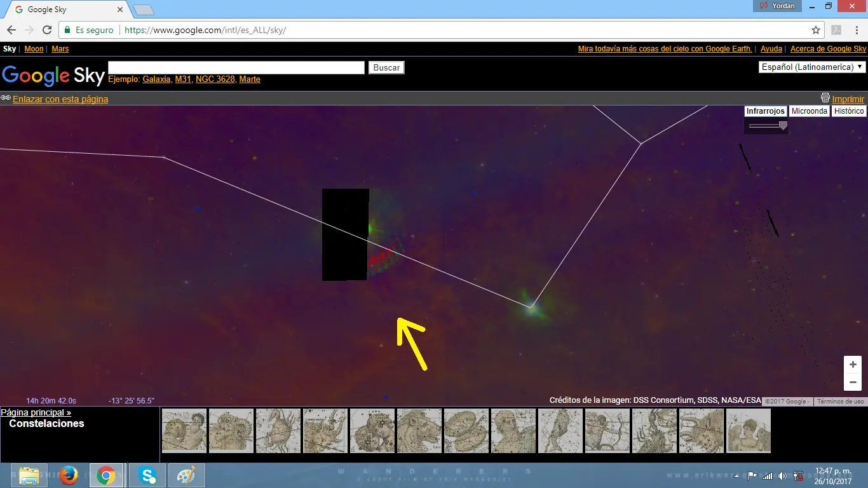Screen dimensions: 868x488
Task: Click the printer icon
Action: pos(825,98)
